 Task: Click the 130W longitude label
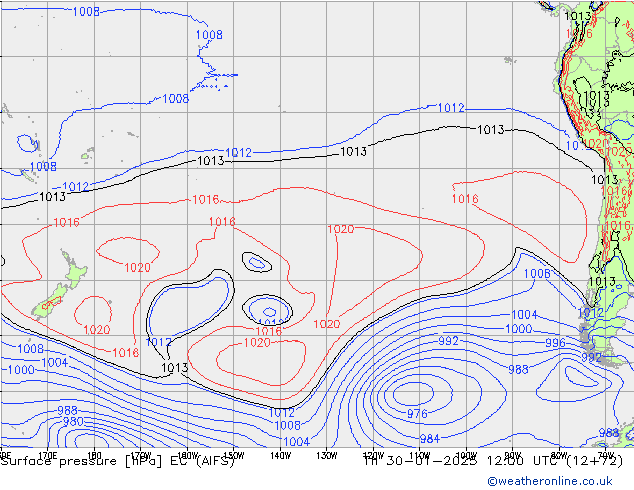(327, 456)
